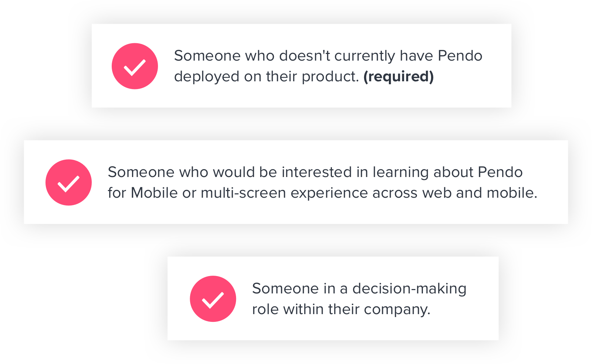Click the pink checkmark beside "doesn't currently have Pendo"

click(x=135, y=66)
